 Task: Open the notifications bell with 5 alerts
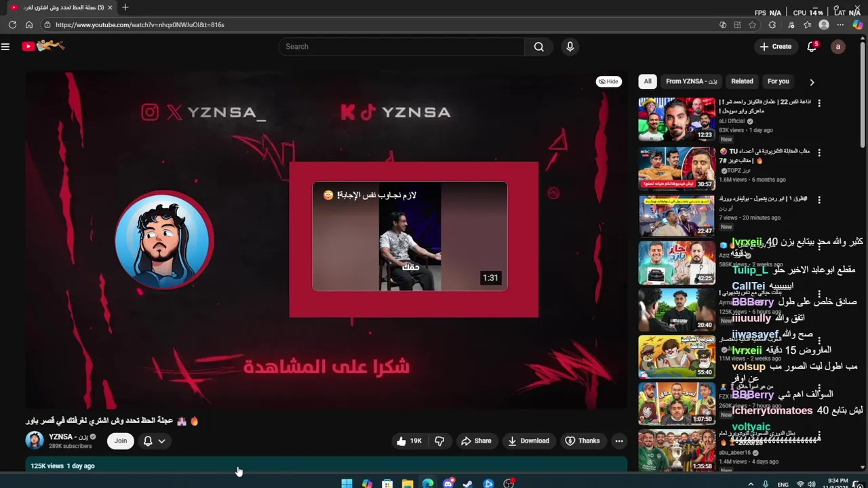(812, 47)
